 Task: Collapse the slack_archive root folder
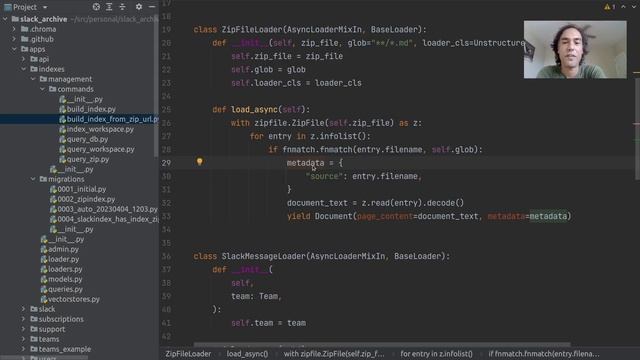pyautogui.click(x=5, y=19)
